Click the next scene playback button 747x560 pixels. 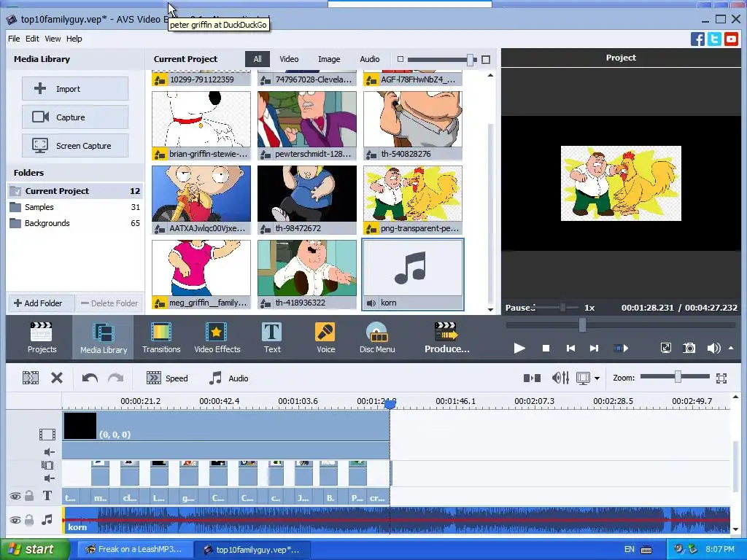point(620,348)
